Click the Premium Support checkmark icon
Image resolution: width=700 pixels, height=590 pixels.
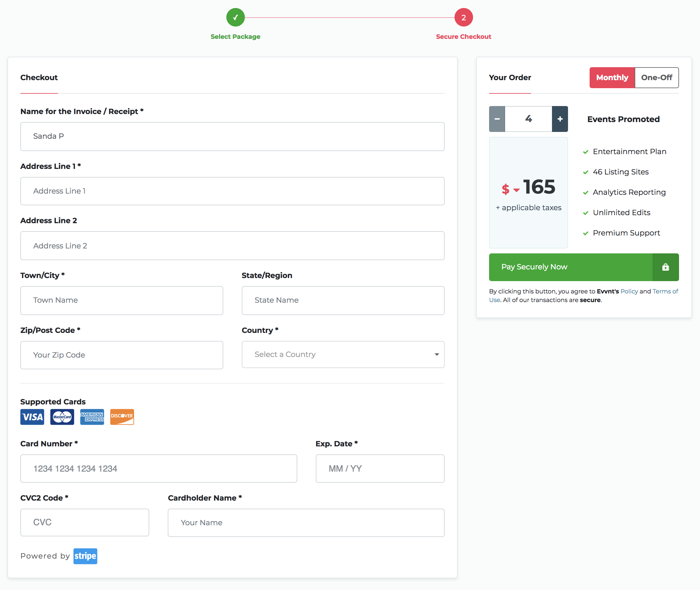pos(586,233)
